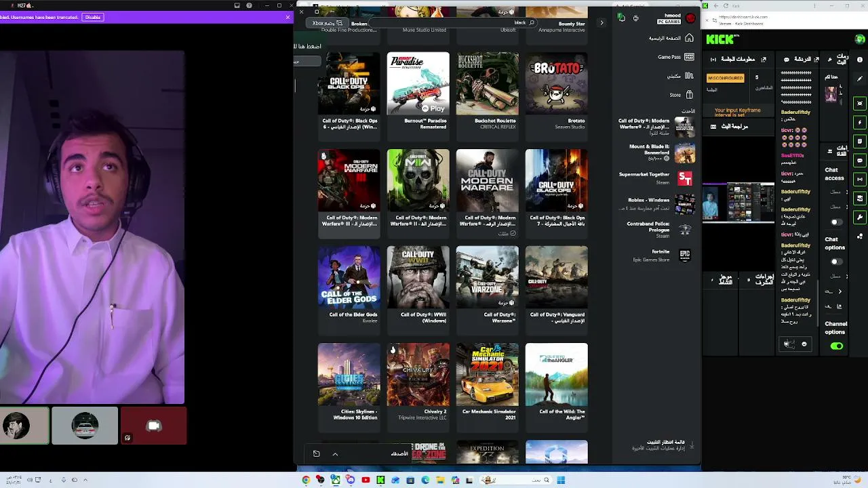Open the Store bag icon in Xbox sidebar
Image resolution: width=868 pixels, height=488 pixels.
689,95
